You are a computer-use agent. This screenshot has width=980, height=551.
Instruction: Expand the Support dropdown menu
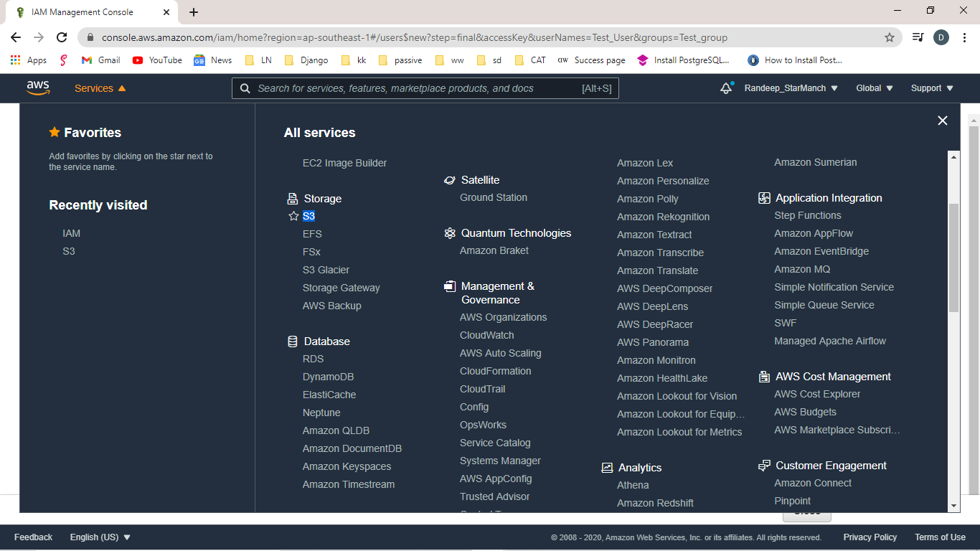pos(932,88)
